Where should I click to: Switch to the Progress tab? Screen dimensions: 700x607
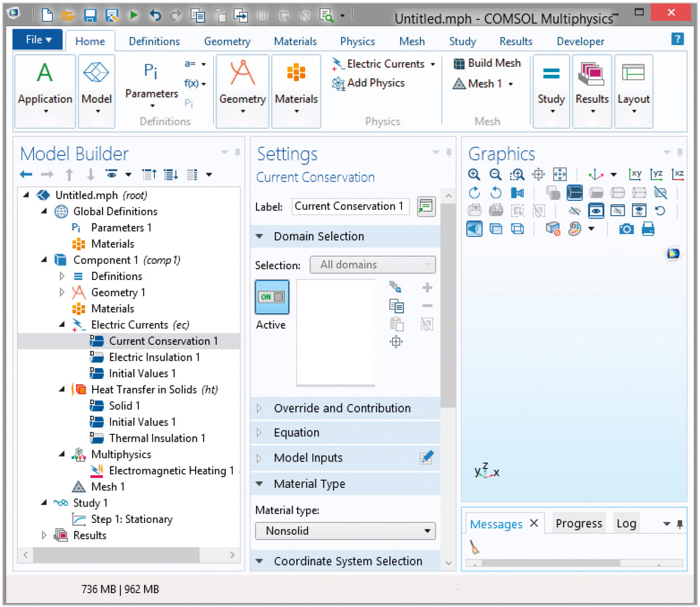(579, 523)
